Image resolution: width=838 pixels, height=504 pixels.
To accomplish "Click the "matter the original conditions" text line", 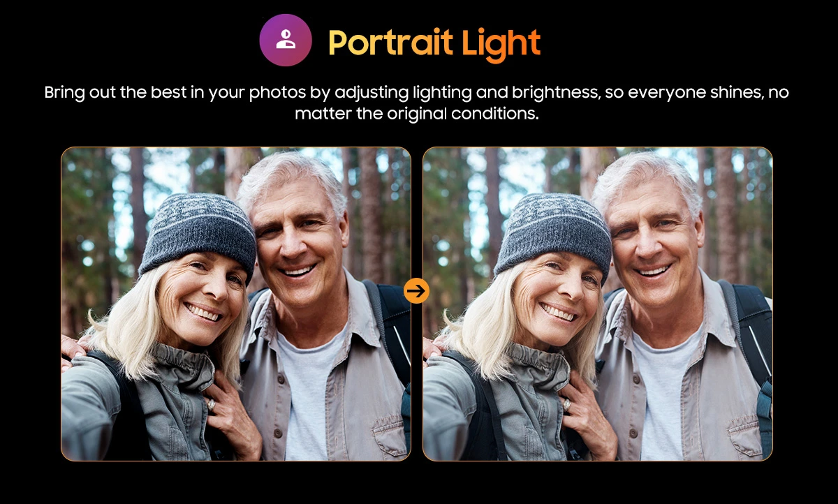I will 416,114.
